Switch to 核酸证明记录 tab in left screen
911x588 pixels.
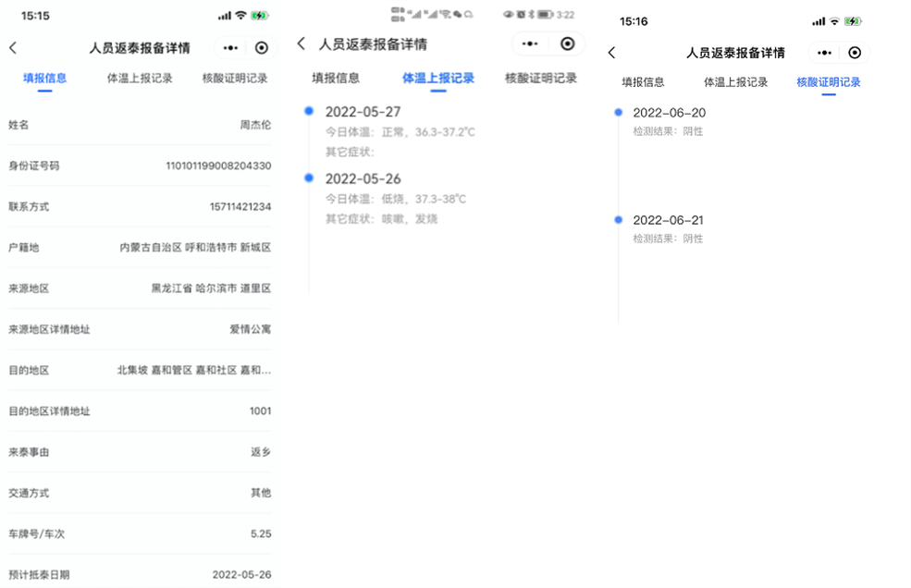[235, 78]
